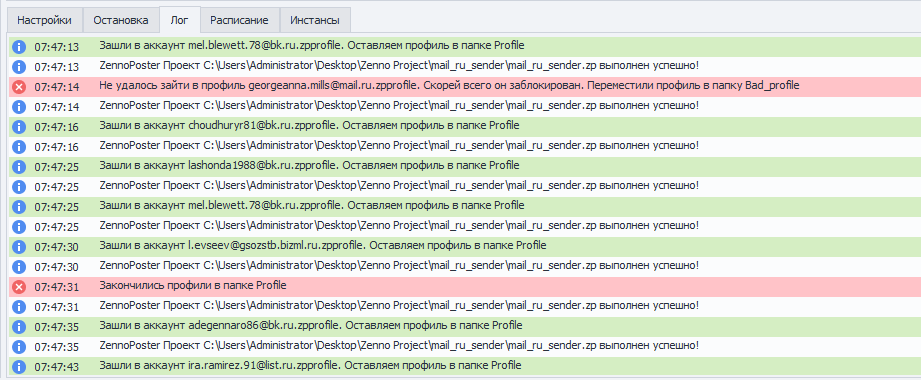Select 07:47:35 ZennoPoster 'выполнен успешно' message

(x=399, y=345)
